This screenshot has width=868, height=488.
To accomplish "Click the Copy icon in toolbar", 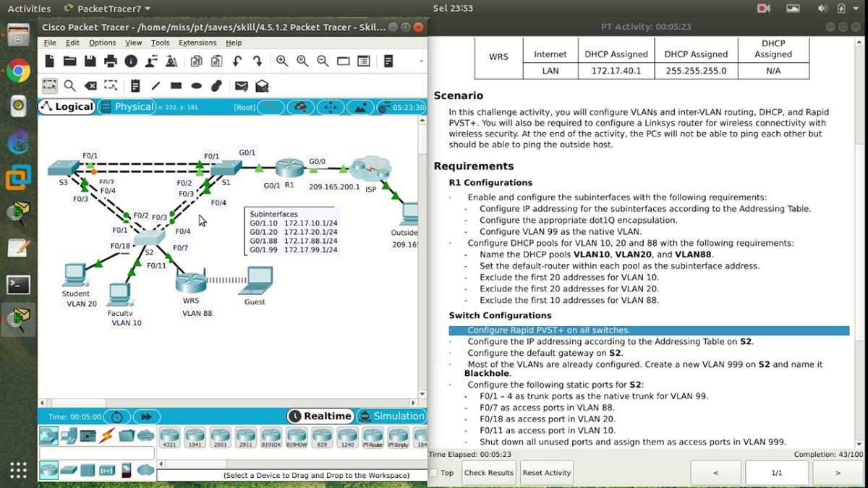I will pos(196,61).
